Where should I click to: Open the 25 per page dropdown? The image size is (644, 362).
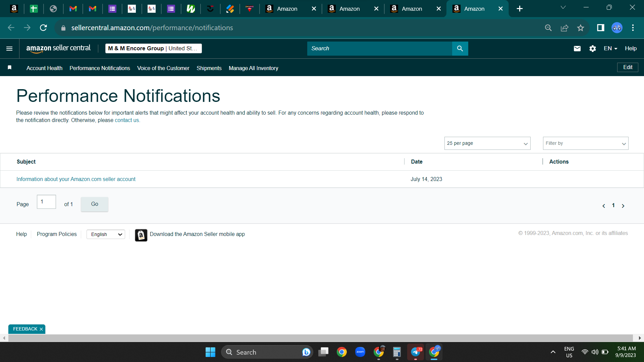point(487,143)
